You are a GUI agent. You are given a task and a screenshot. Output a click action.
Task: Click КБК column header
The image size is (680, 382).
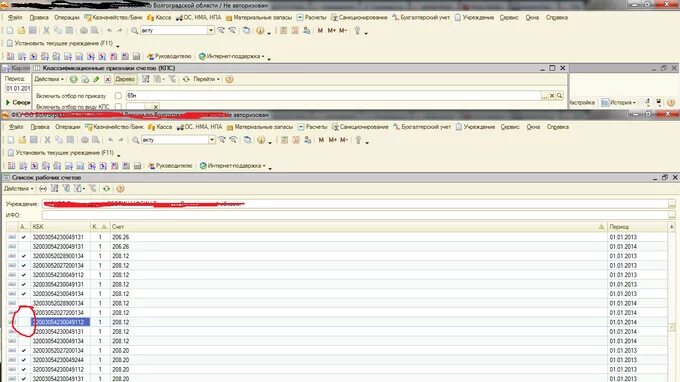[60, 227]
